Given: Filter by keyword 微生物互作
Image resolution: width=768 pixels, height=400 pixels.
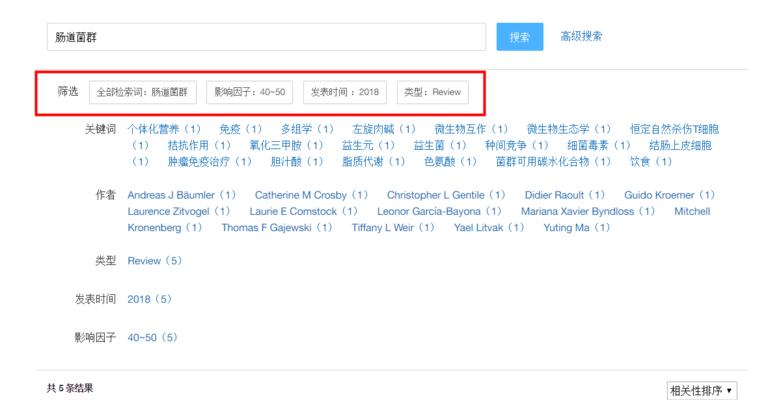Looking at the screenshot, I should pyautogui.click(x=471, y=129).
